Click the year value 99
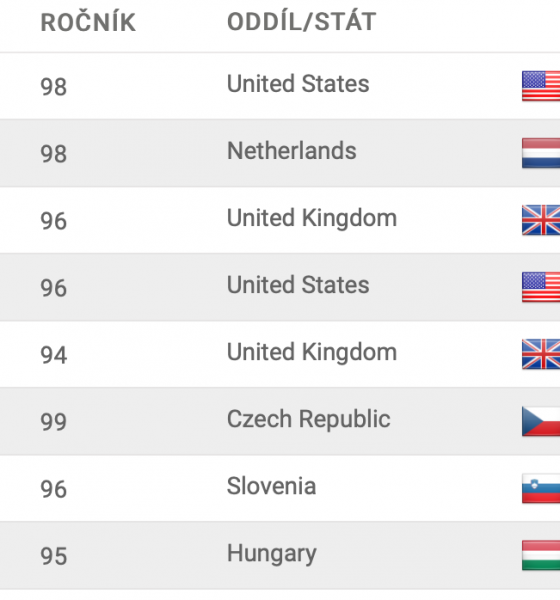Viewport: 560px width, 600px height. click(54, 422)
